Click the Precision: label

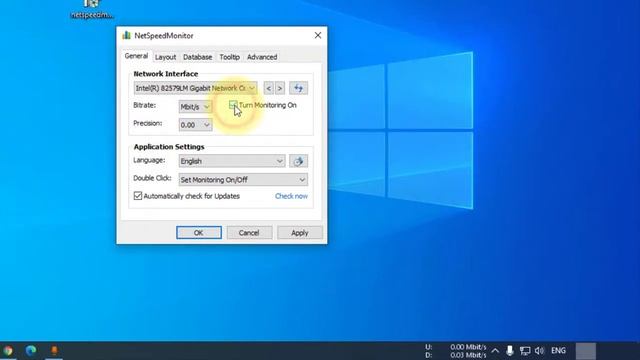(148, 123)
